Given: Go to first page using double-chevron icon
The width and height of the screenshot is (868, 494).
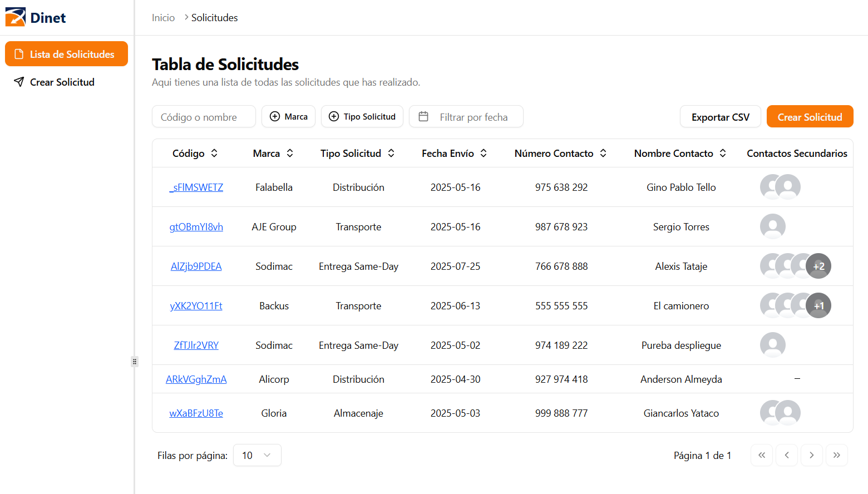Looking at the screenshot, I should (762, 455).
